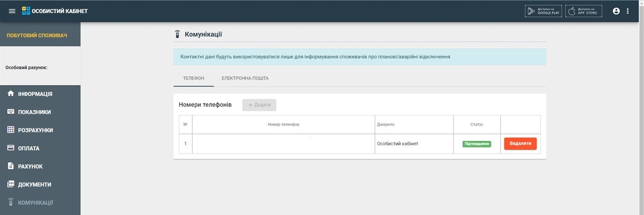Click the PDF icon beside Документи

pyautogui.click(x=10, y=184)
